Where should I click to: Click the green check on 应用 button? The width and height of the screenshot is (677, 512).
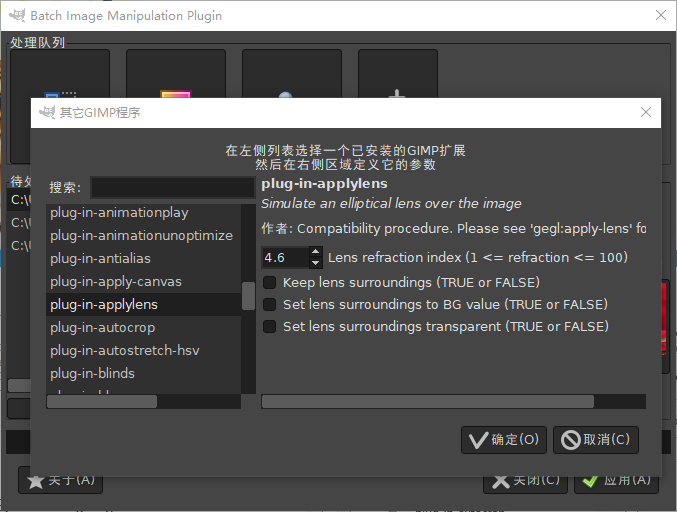[590, 481]
